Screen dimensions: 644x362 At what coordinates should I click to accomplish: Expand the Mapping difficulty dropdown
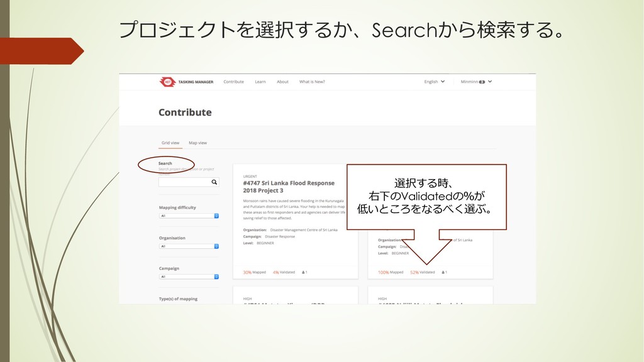click(x=189, y=216)
